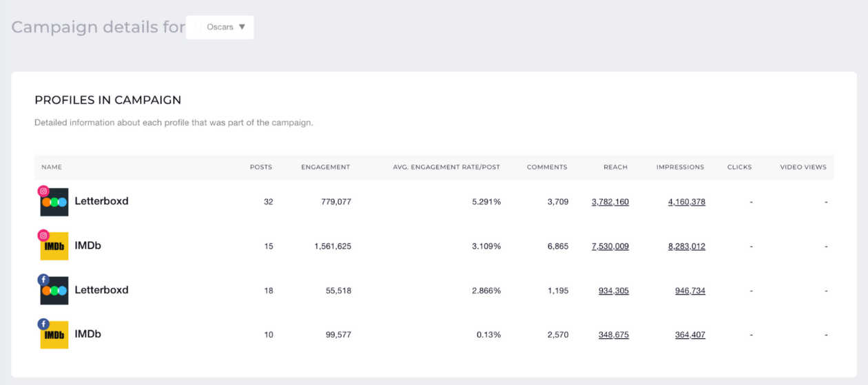Sort by the Impressions column header
868x385 pixels.
coord(680,167)
